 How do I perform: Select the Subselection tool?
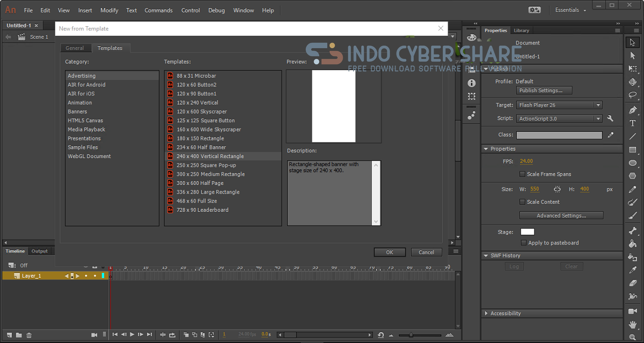(x=633, y=55)
